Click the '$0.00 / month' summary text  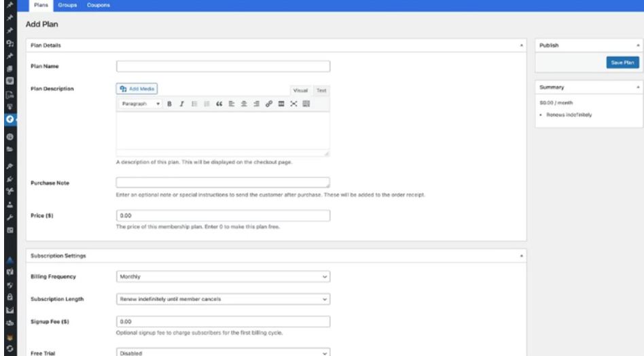click(556, 103)
